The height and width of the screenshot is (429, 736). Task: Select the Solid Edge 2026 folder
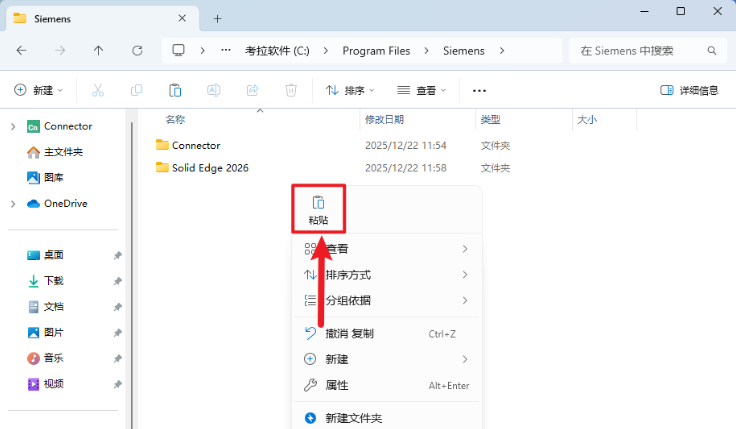coord(209,168)
